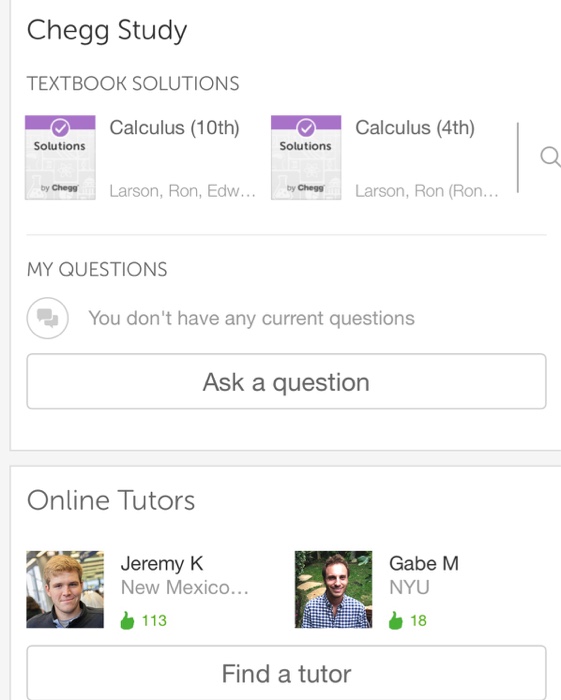Image resolution: width=561 pixels, height=700 pixels.
Task: Select the author line Larson, Ron, Edw...
Action: click(183, 191)
